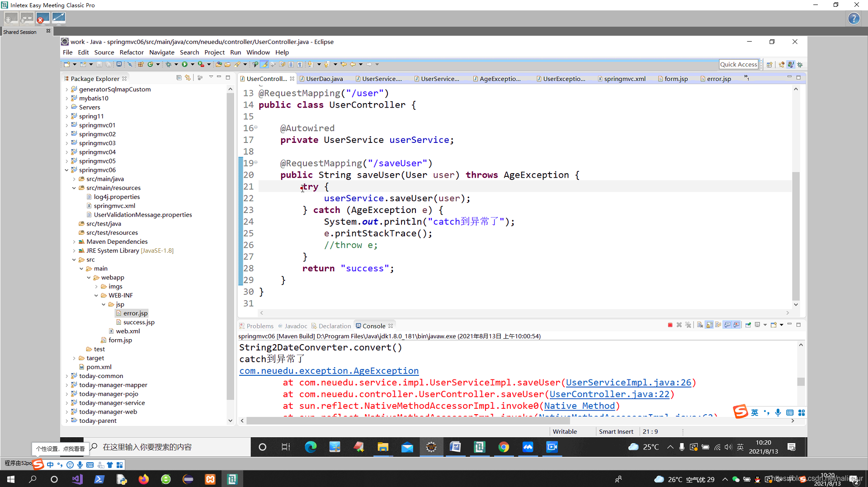The width and height of the screenshot is (868, 487).
Task: Click the com.neuedu.exception.AgeException link
Action: 329,371
